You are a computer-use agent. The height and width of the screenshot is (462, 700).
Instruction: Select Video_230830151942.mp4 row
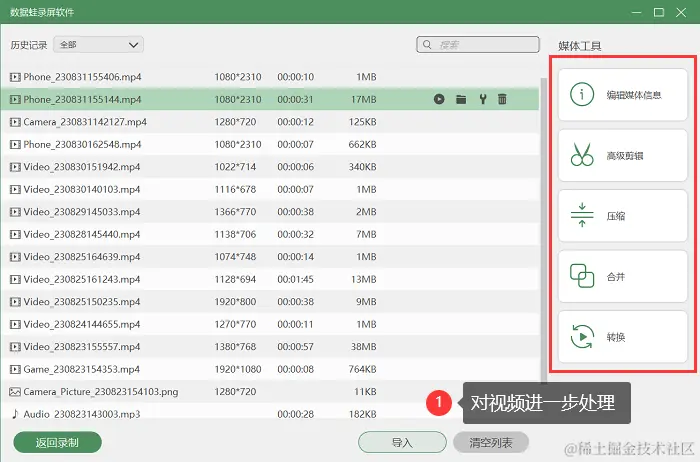coord(270,167)
